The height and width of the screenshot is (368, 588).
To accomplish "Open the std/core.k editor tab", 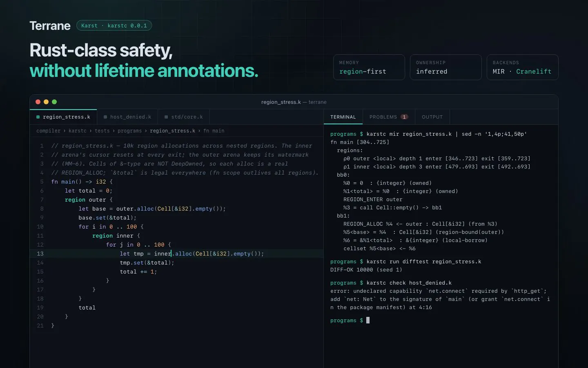I will pos(184,117).
